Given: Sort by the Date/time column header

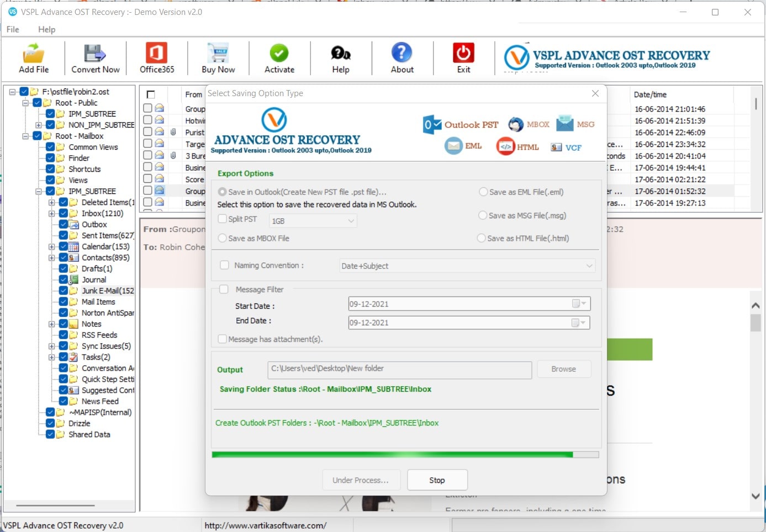Looking at the screenshot, I should tap(650, 94).
